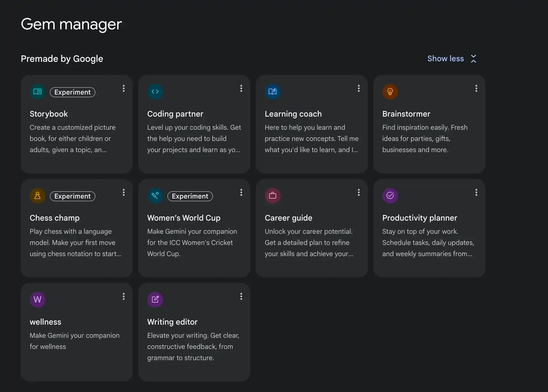Click the Coding partner code-brackets icon

155,92
